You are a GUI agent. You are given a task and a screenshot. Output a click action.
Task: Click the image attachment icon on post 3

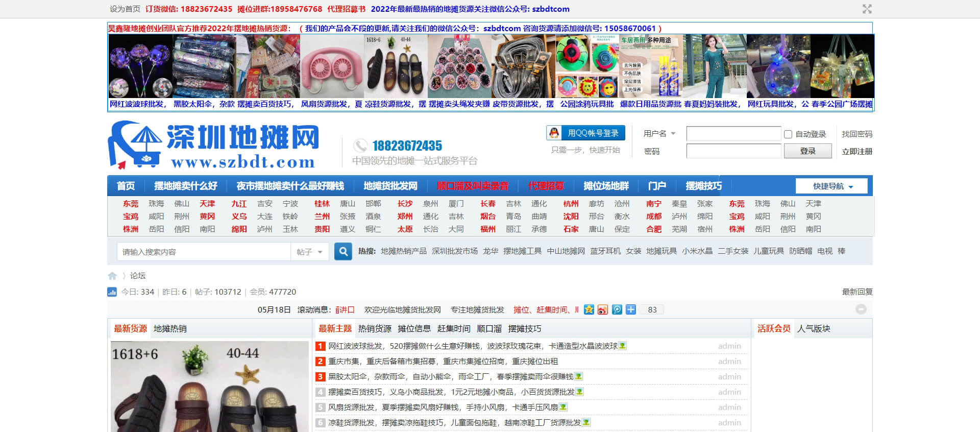click(x=578, y=377)
